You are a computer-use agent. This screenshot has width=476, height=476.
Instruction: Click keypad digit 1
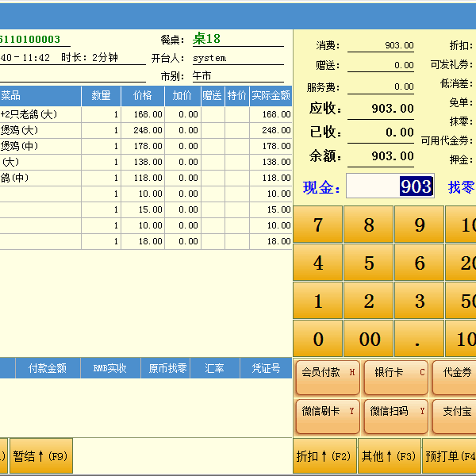(x=318, y=301)
